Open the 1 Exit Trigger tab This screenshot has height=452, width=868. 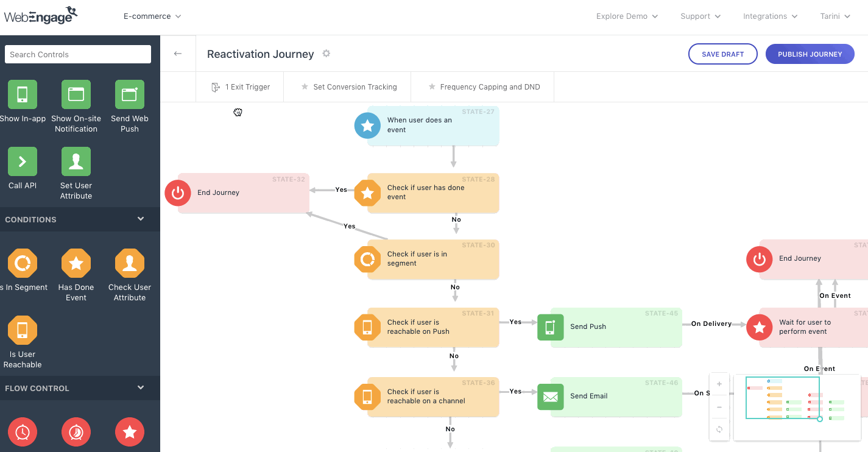[x=240, y=87]
